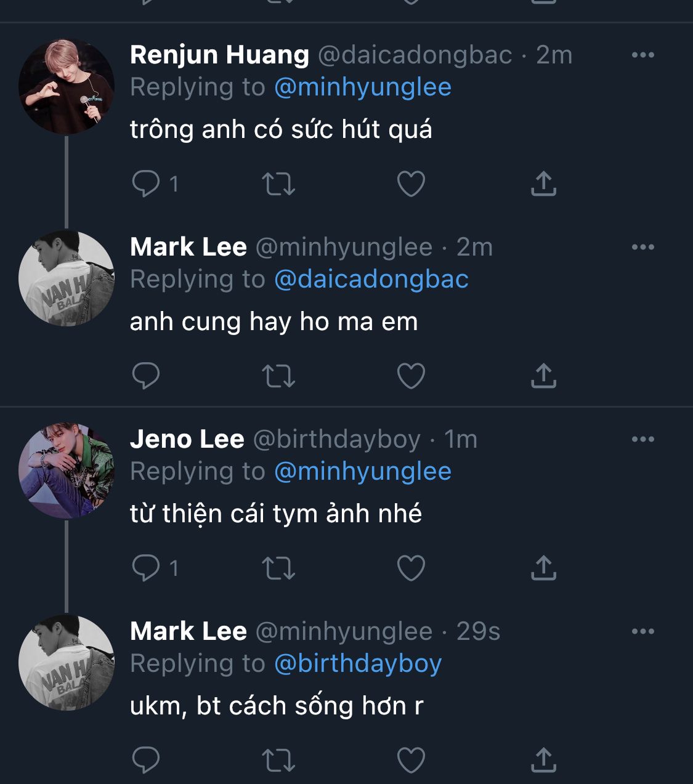The width and height of the screenshot is (693, 784).
Task: Open @minhyunglee mention in Renjun's reply
Action: (362, 87)
